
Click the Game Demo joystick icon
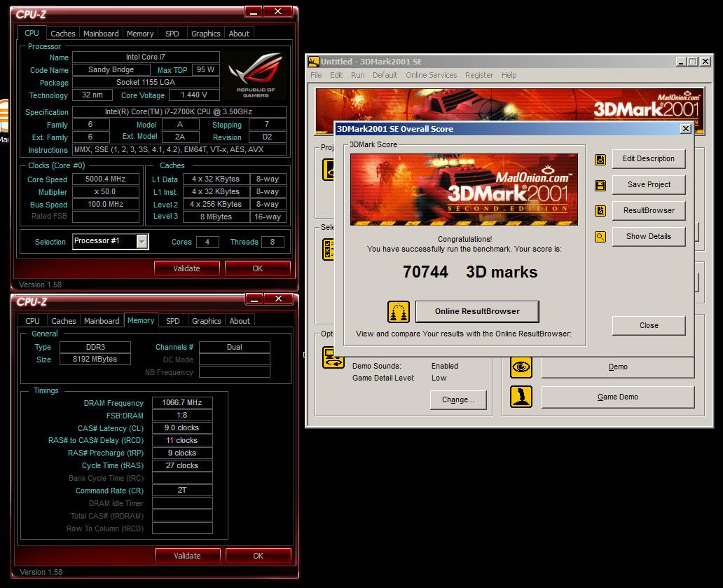521,397
